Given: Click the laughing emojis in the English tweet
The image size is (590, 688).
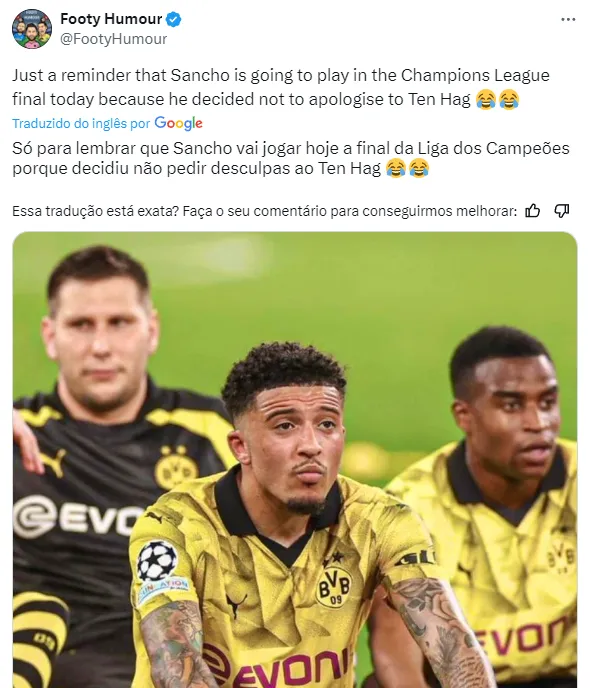Looking at the screenshot, I should point(497,99).
